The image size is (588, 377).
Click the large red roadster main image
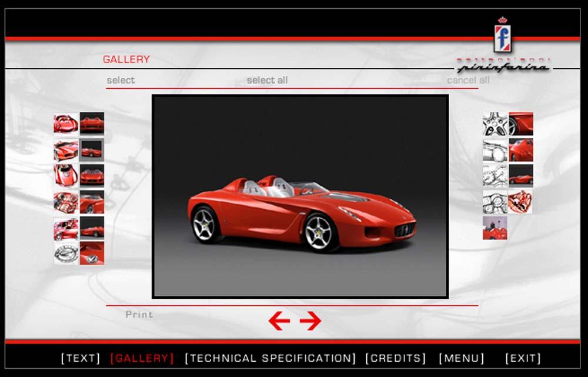300,196
